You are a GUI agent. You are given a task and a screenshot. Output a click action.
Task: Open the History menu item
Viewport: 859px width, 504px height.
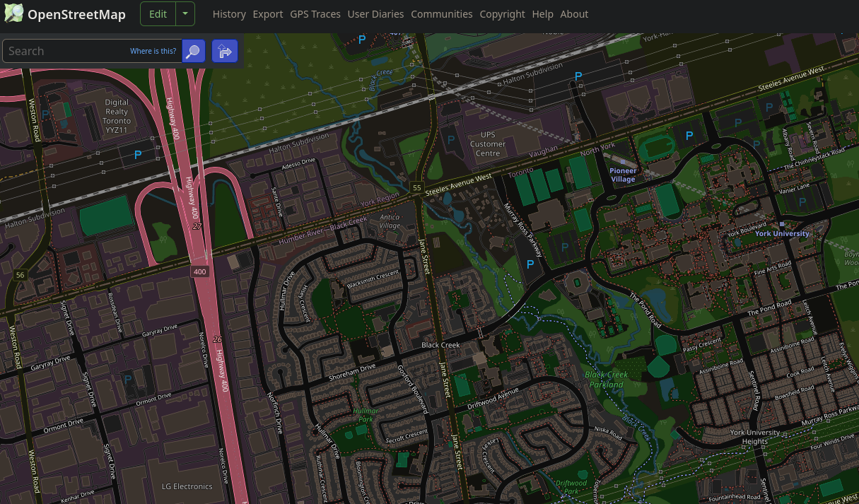coord(229,13)
